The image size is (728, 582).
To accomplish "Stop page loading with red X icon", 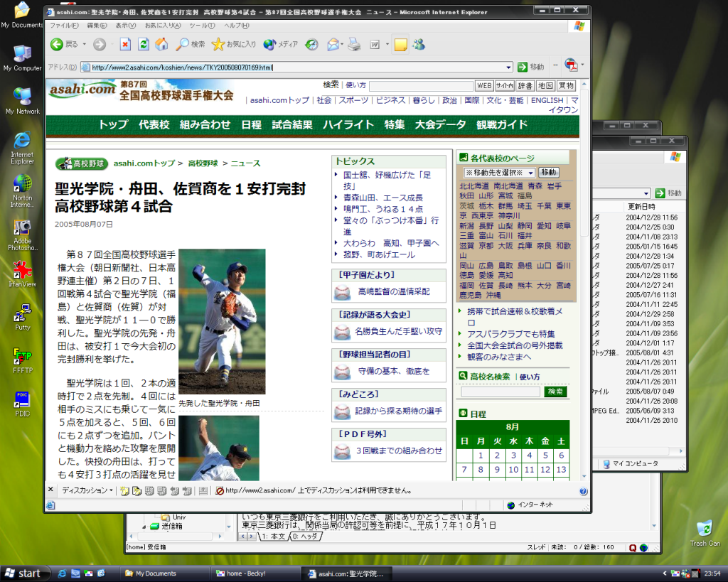I will tap(125, 45).
